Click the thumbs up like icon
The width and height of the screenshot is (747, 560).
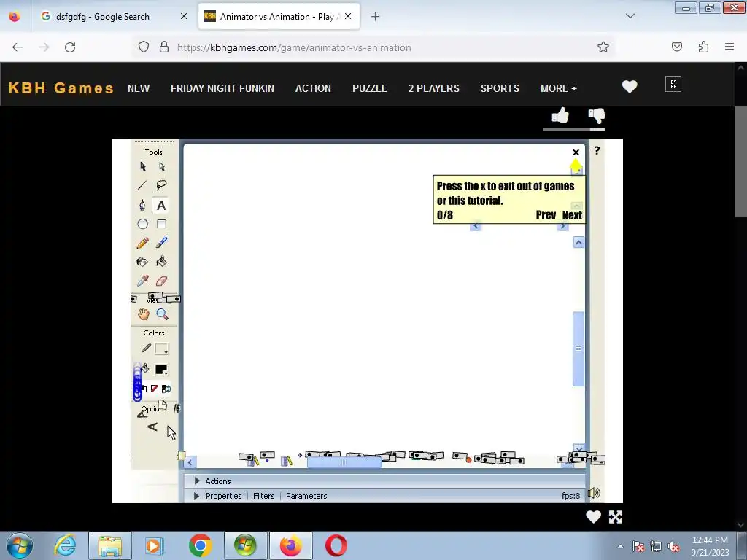[x=560, y=116]
